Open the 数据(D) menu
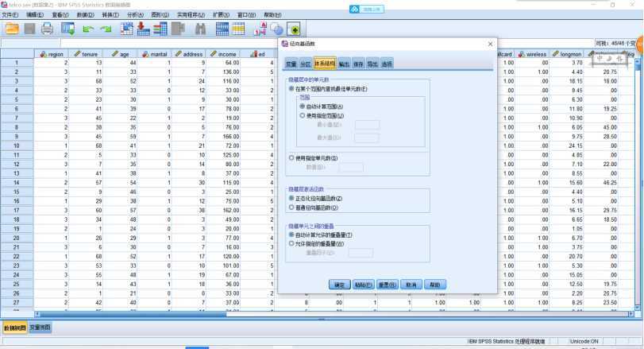644x349 pixels. 86,15
